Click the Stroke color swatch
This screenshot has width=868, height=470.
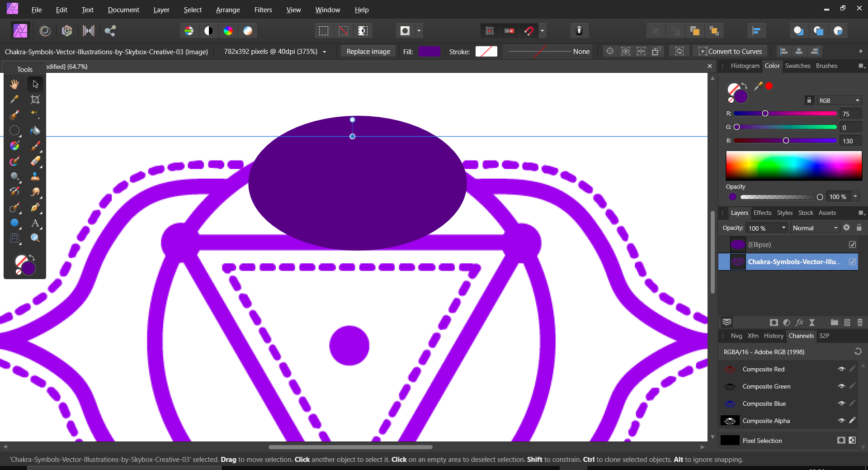pyautogui.click(x=486, y=52)
